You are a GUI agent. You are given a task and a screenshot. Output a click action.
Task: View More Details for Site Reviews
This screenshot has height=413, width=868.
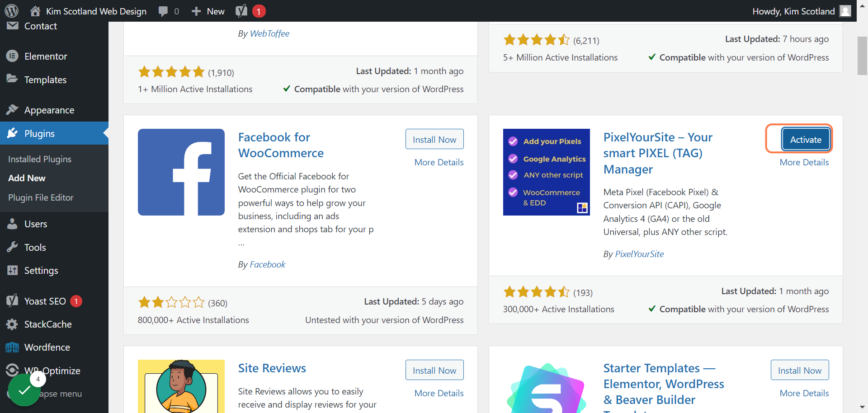(x=439, y=393)
